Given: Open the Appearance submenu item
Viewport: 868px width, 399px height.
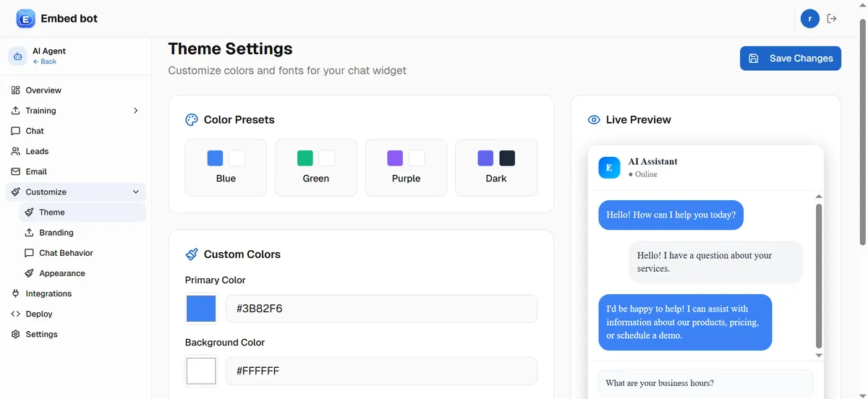Looking at the screenshot, I should point(82,273).
